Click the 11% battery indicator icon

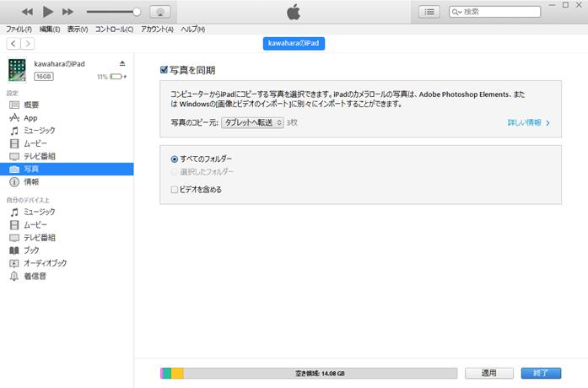coord(116,77)
